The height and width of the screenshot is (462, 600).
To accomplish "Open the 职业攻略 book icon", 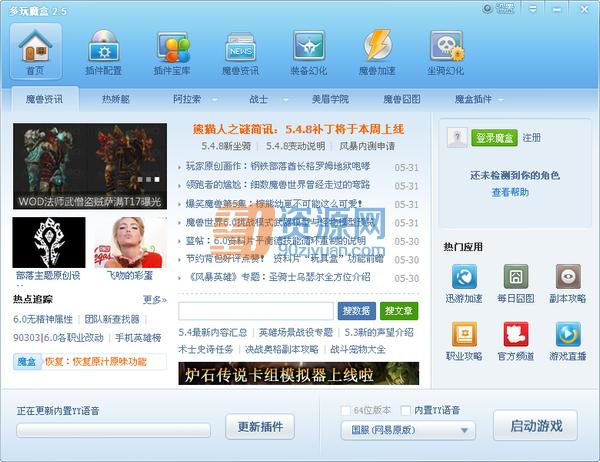I will click(464, 334).
